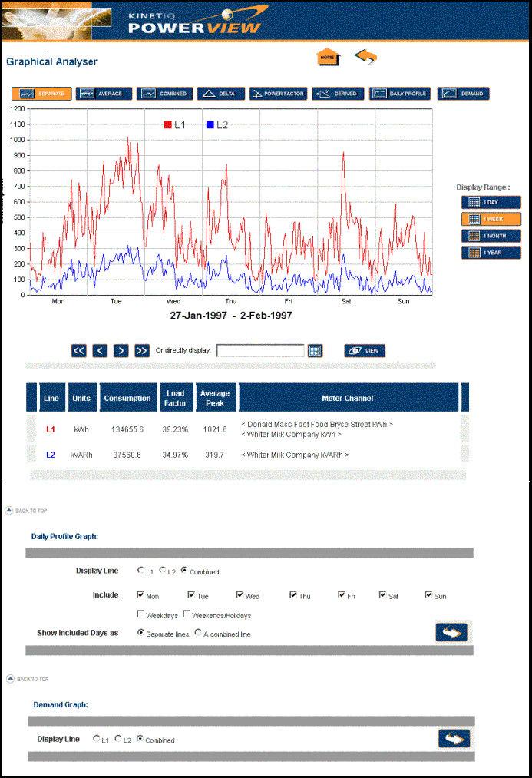This screenshot has width=532, height=778.
Task: Select L2 radio for Demand Graph
Action: (x=118, y=739)
